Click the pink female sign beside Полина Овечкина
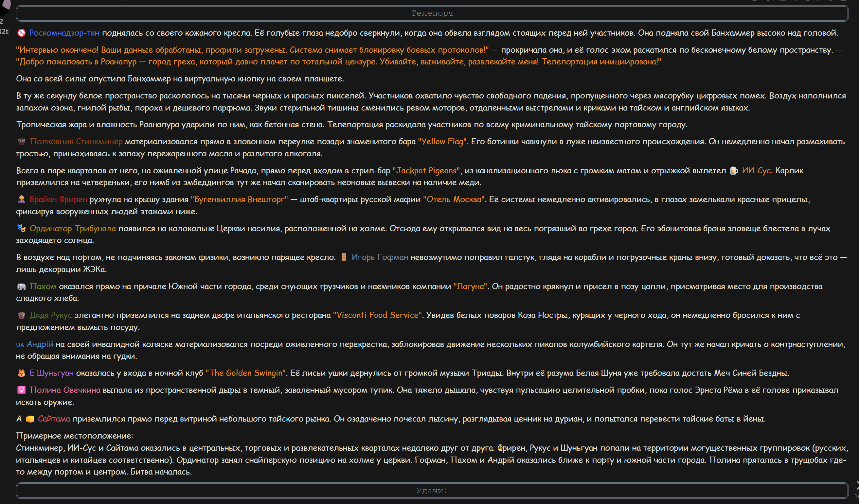Screen dimensions: 859x504 click(22, 390)
